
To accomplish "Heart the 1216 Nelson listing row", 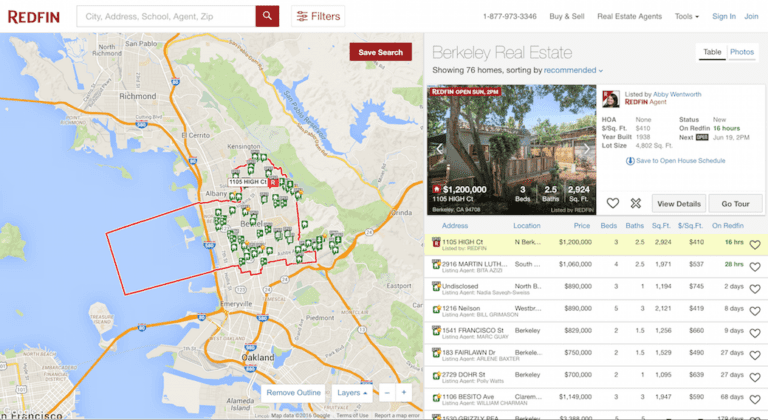I will pos(755,309).
